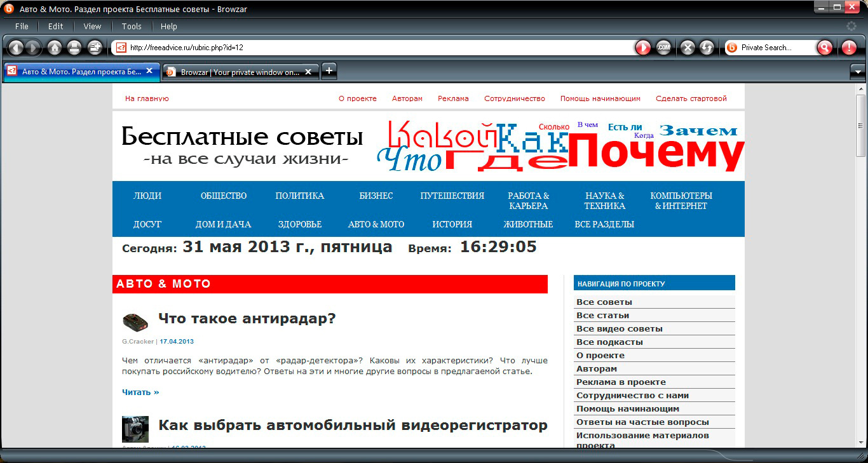Open the Edit menu
Viewport: 868px width, 463px height.
click(x=55, y=26)
